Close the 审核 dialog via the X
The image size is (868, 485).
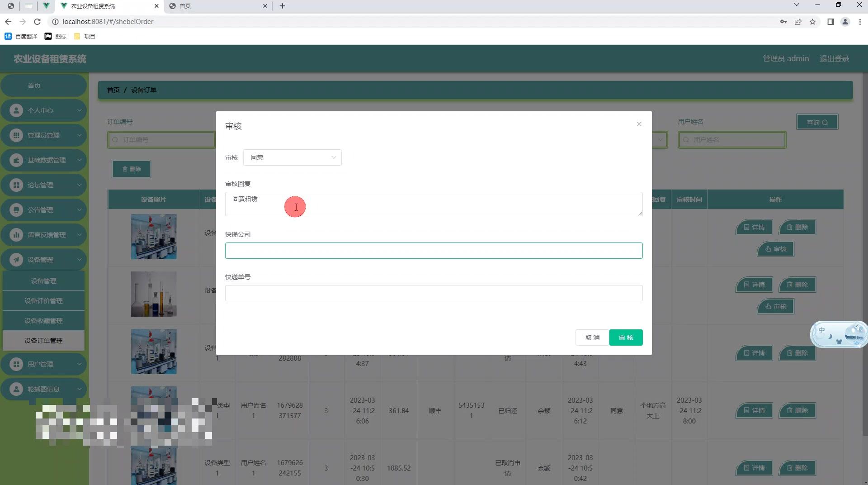coord(639,124)
